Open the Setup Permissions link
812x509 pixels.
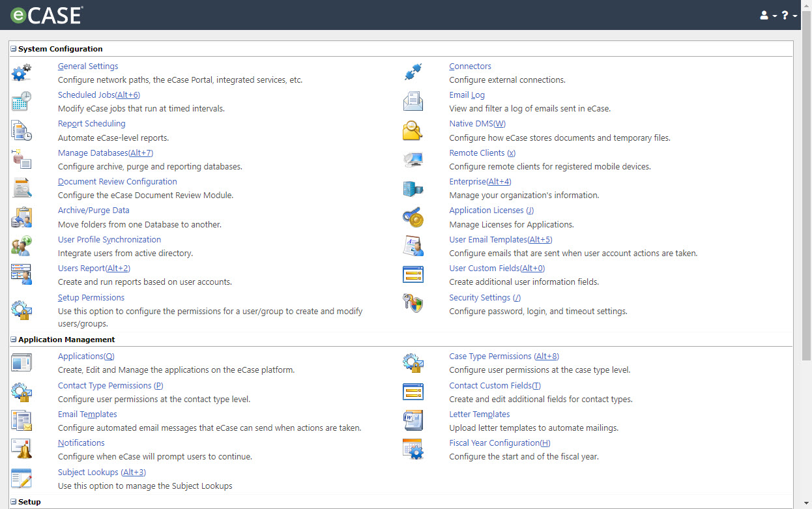coord(91,298)
